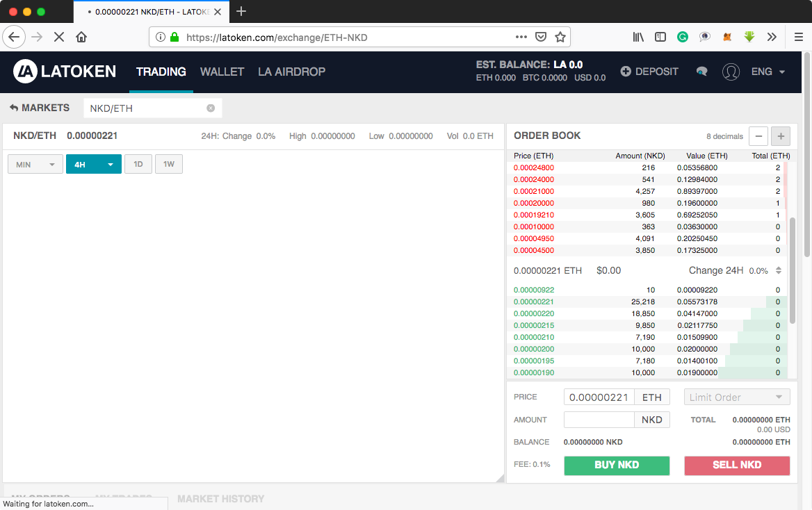Click the 8 decimals label
The width and height of the screenshot is (812, 510).
(x=724, y=136)
